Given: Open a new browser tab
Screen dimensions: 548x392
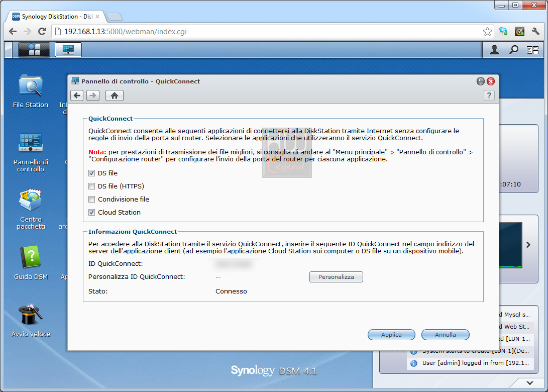Looking at the screenshot, I should (x=115, y=17).
